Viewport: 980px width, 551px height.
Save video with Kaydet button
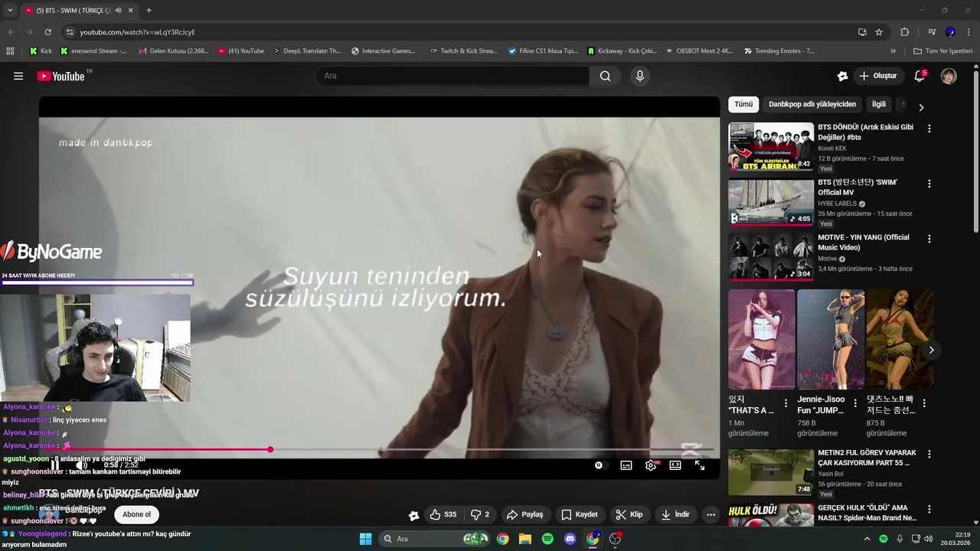[x=580, y=514]
